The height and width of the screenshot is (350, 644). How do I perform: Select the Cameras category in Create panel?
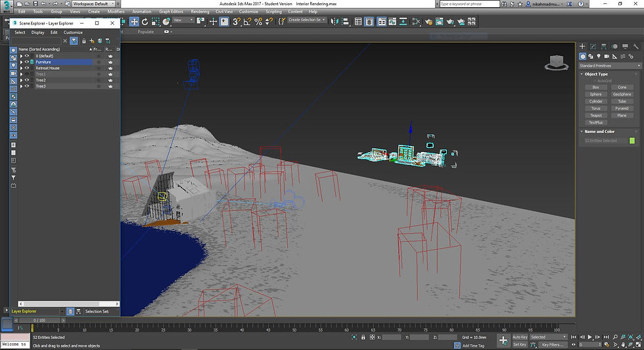coord(607,57)
